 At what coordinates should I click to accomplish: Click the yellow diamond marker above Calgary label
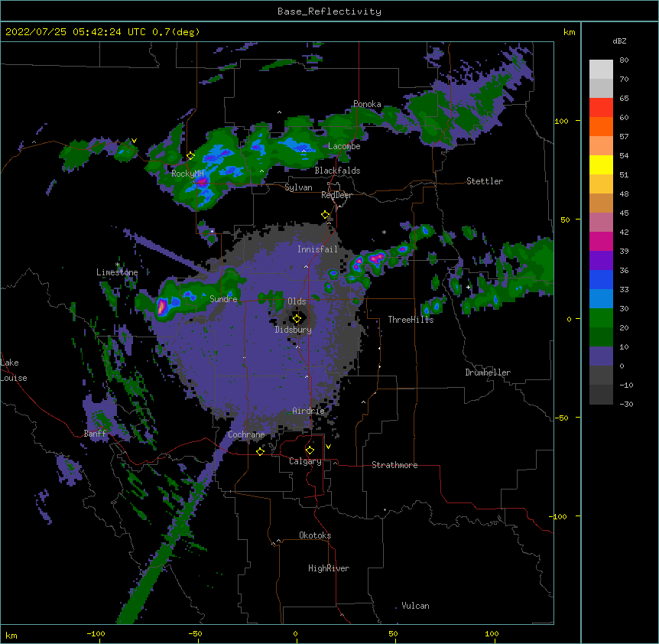click(310, 450)
